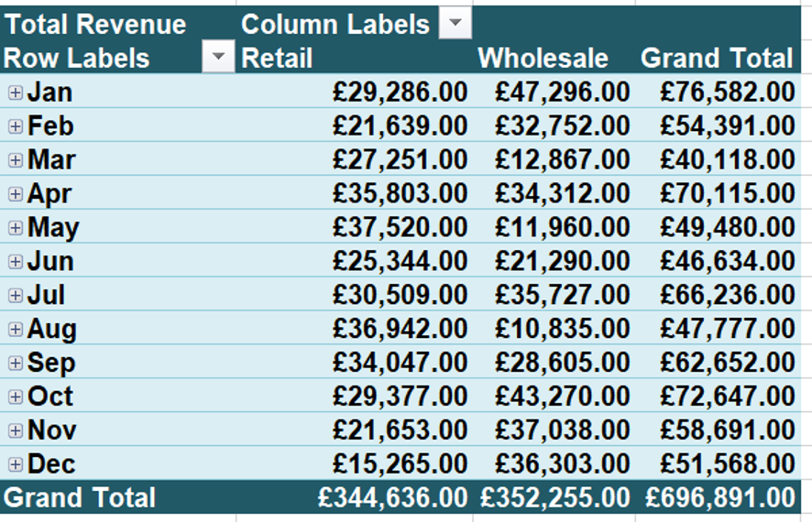Image resolution: width=812 pixels, height=522 pixels.
Task: Open the Row Labels filter dropdown
Action: (x=218, y=59)
